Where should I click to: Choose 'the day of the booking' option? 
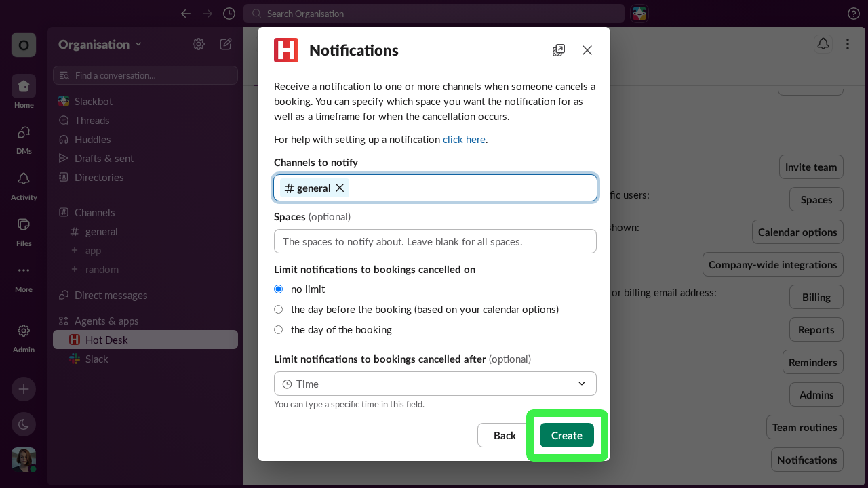(278, 329)
